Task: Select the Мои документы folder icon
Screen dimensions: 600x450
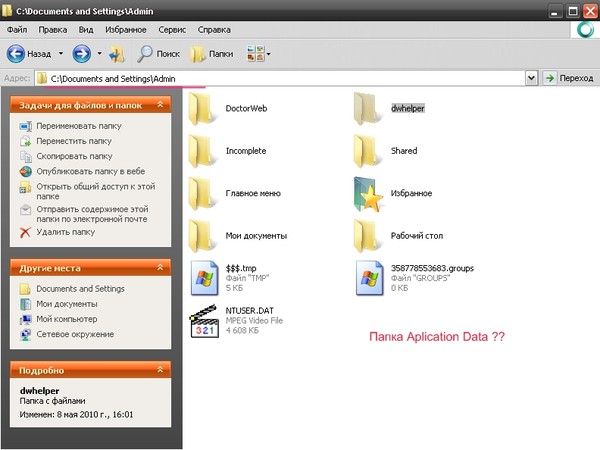Action: pyautogui.click(x=202, y=236)
